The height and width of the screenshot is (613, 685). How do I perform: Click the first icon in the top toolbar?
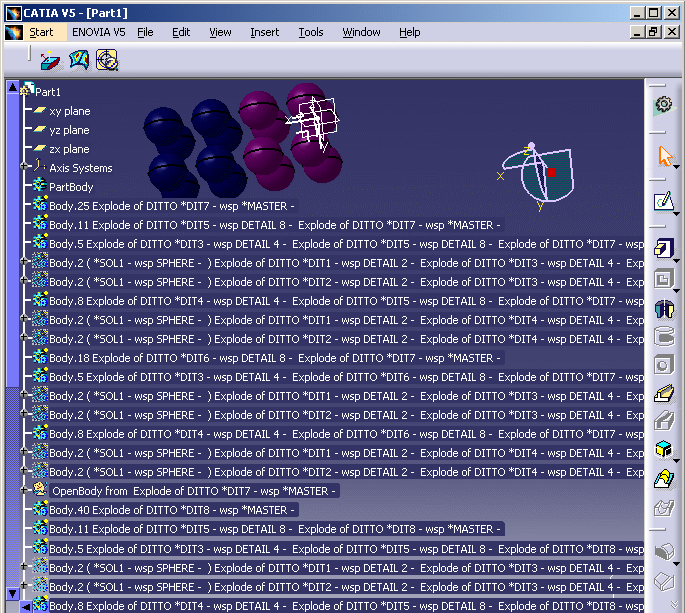(x=50, y=61)
